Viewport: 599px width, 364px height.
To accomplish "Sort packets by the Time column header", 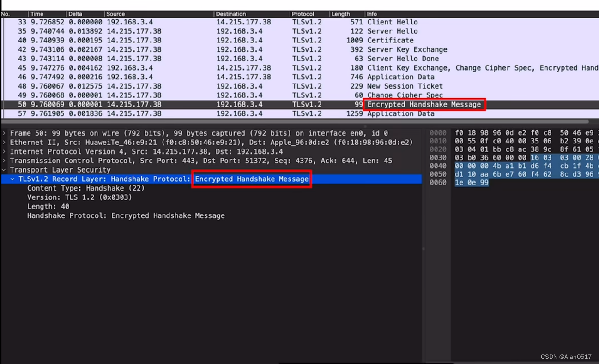I will (48, 14).
